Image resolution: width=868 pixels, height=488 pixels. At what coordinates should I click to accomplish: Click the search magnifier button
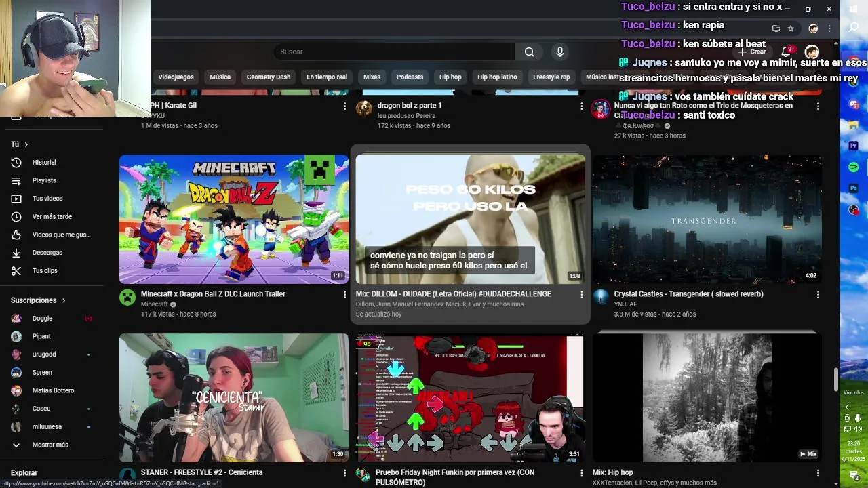point(529,52)
